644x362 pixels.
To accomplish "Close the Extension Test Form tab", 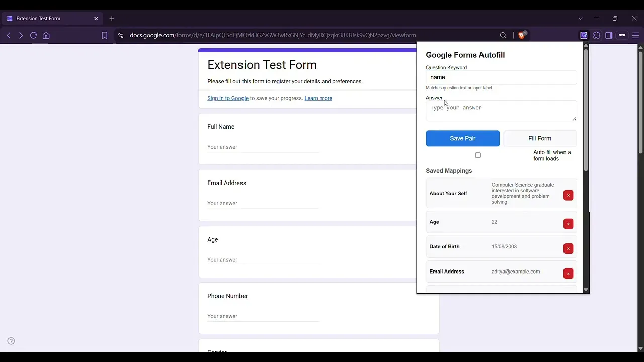I will coord(96,18).
